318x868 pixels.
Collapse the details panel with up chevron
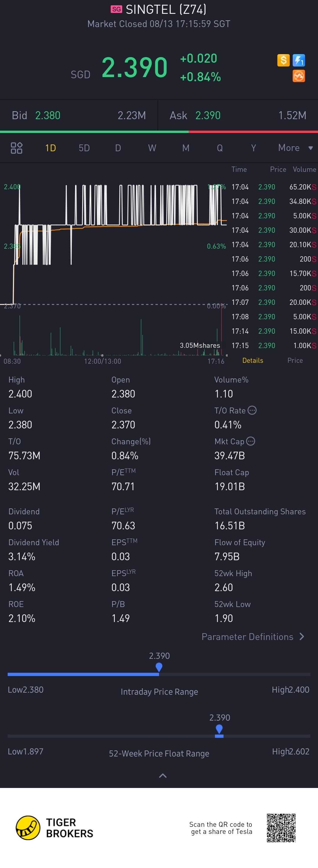163,776
